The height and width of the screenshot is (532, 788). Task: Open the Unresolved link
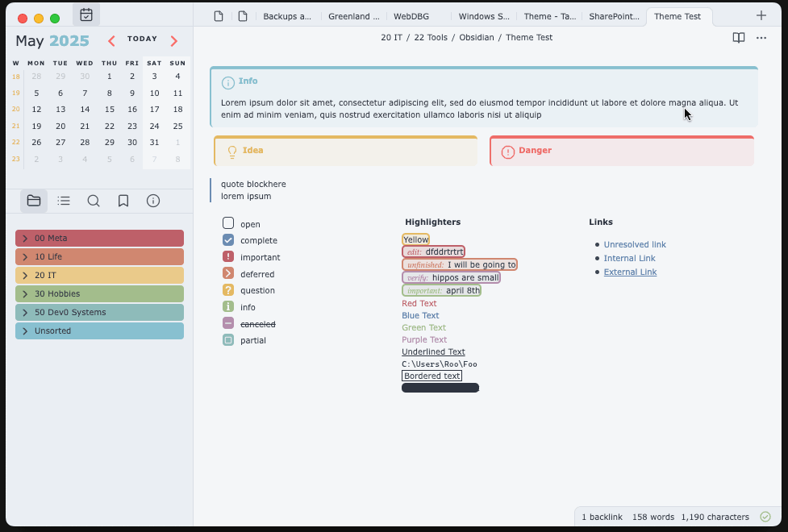tap(635, 245)
